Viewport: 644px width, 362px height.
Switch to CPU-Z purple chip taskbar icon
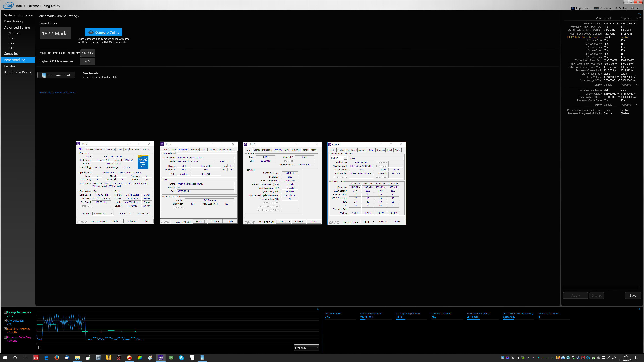coord(160,358)
